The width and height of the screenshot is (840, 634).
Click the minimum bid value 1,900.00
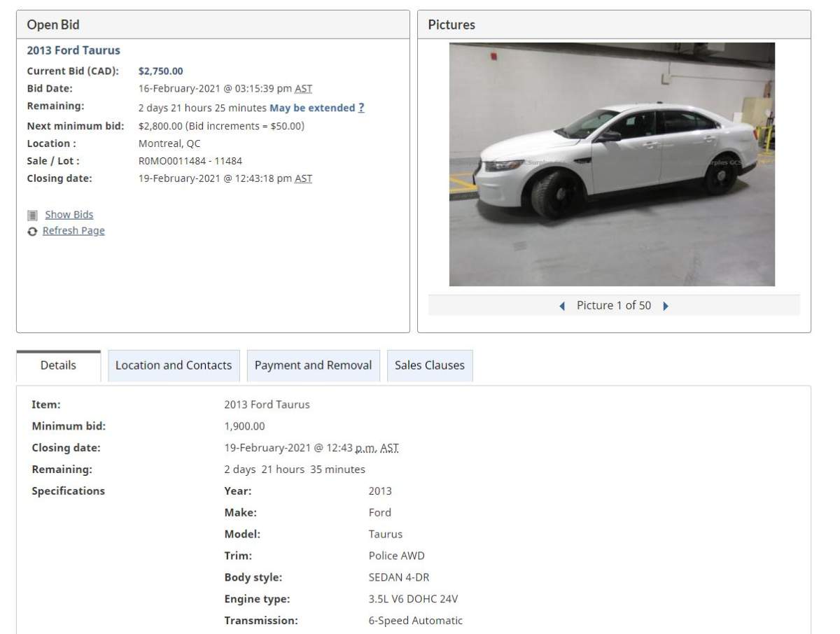(244, 426)
